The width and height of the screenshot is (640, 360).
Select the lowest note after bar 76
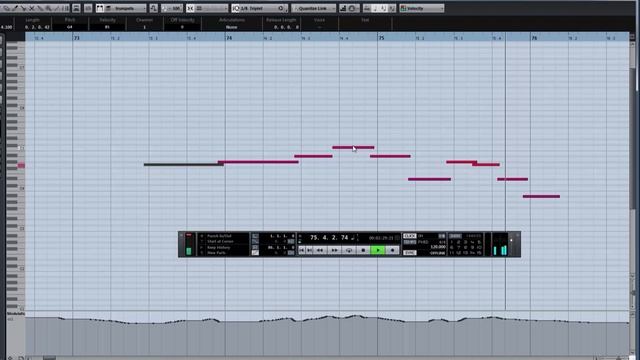[x=541, y=196]
